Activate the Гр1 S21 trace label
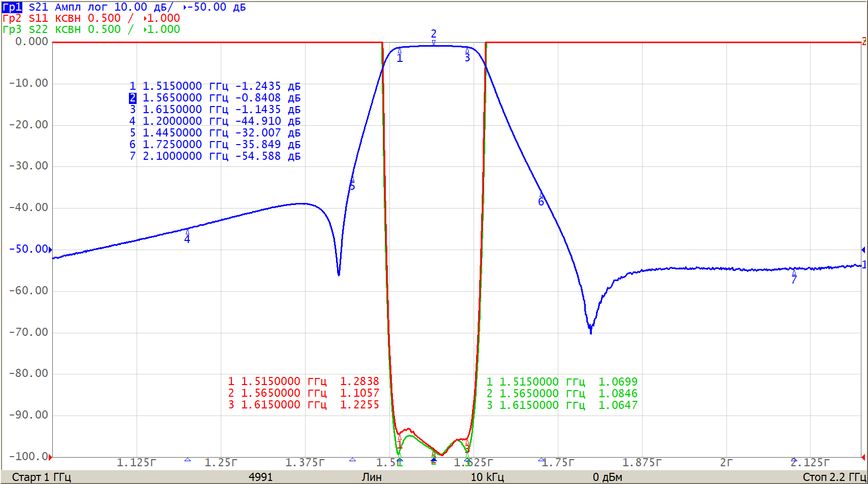Screen dimensions: 868x484 [12, 7]
